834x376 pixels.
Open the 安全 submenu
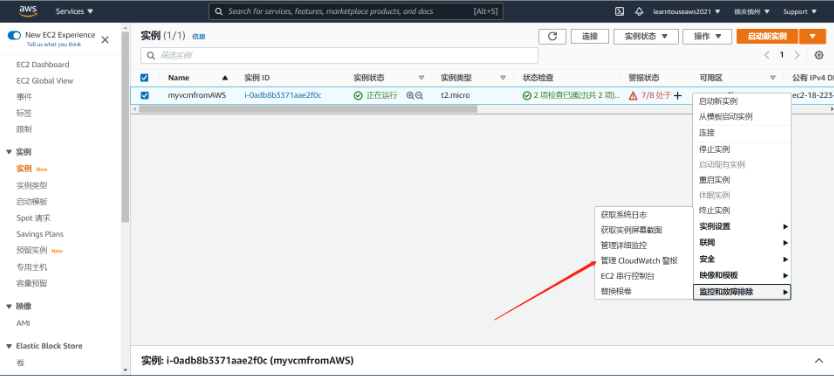[743, 259]
